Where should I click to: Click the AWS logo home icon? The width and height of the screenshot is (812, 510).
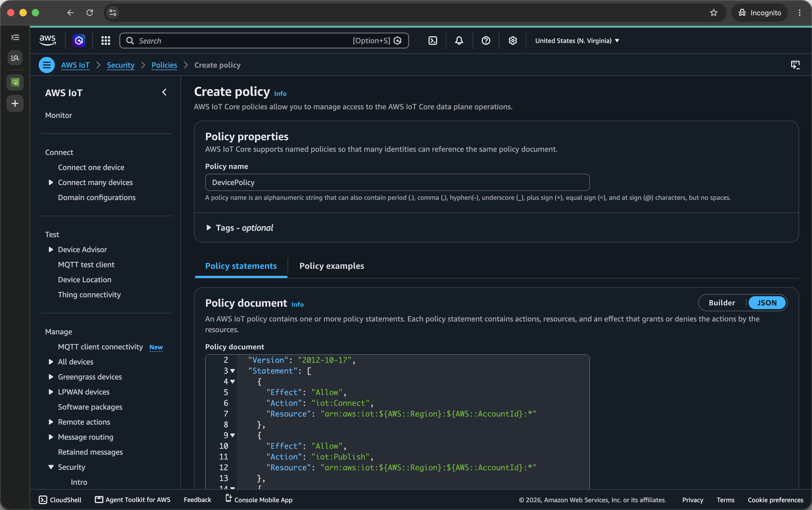[48, 41]
